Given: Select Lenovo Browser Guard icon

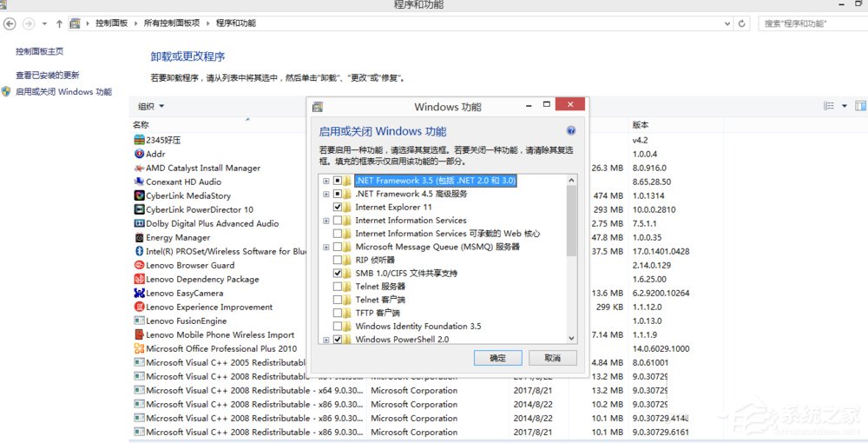Looking at the screenshot, I should click(139, 265).
